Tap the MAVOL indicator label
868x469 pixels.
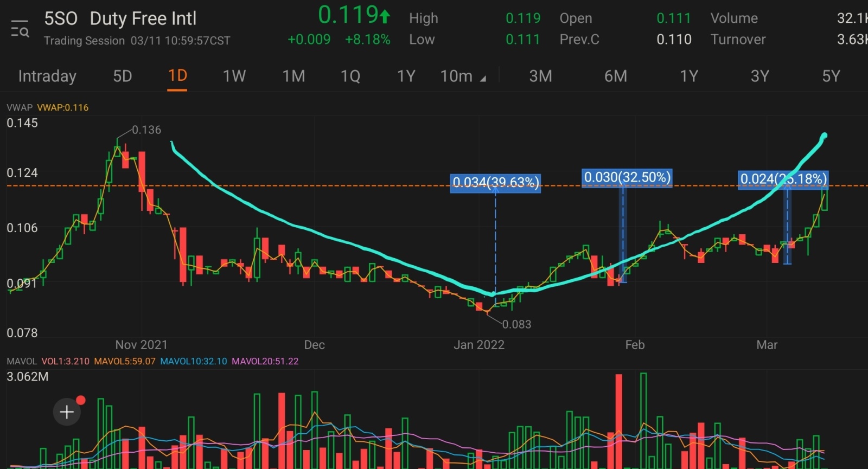point(22,361)
